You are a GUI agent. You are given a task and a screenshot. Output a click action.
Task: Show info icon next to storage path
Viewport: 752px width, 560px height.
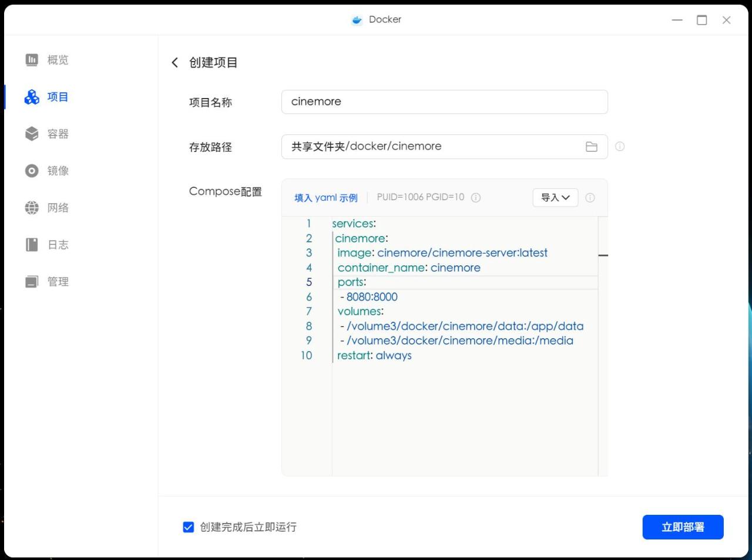click(x=620, y=147)
